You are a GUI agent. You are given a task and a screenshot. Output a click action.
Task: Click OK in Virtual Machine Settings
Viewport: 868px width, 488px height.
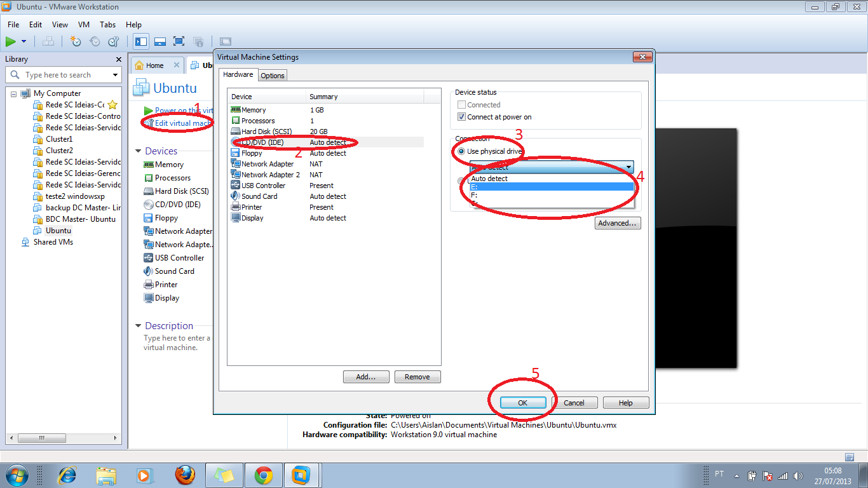click(523, 403)
